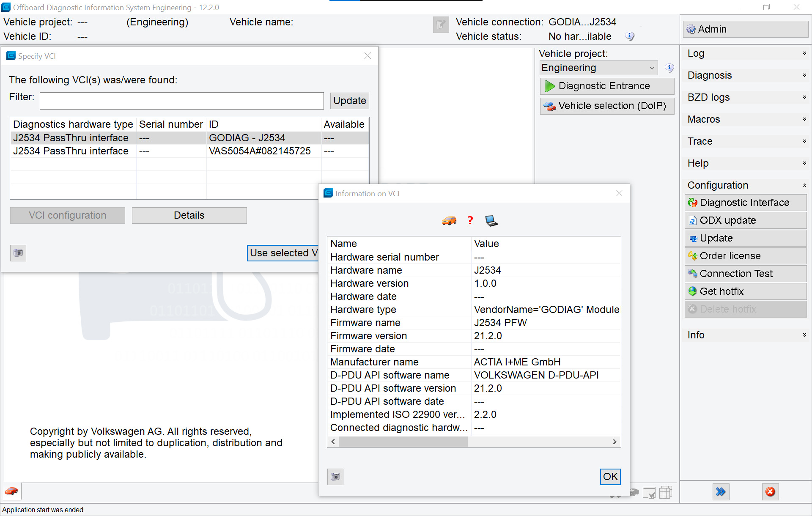812x516 pixels.
Task: Collapse the Configuration section
Action: (x=746, y=185)
